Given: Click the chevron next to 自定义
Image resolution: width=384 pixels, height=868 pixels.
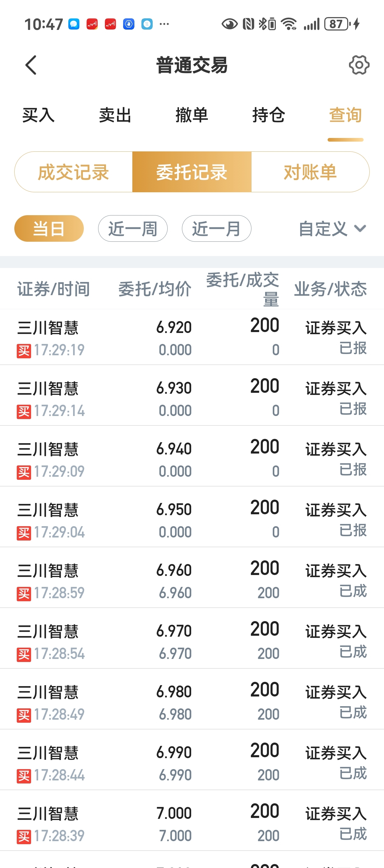Looking at the screenshot, I should 360,229.
